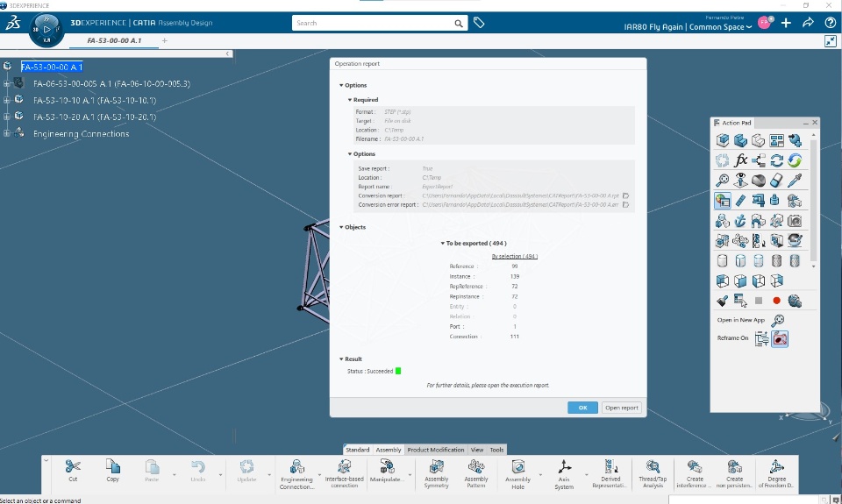Click the camera capture icon in Action Pad
842x504 pixels.
click(x=795, y=221)
